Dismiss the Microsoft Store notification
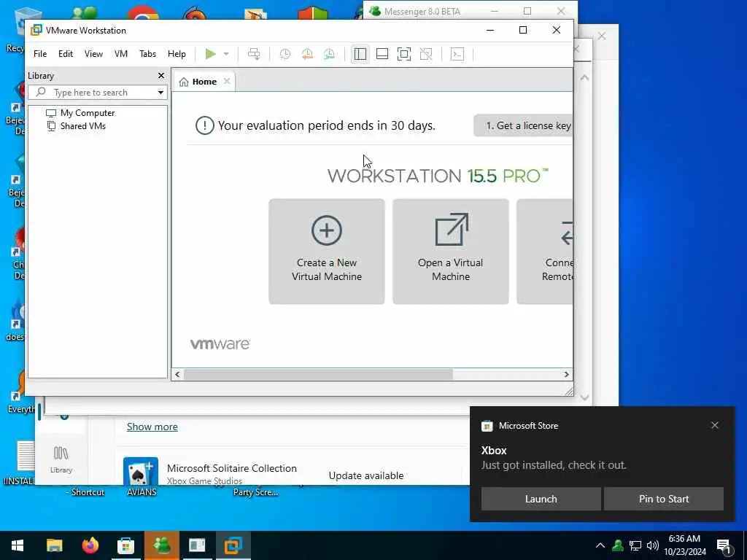747x560 pixels. [715, 425]
